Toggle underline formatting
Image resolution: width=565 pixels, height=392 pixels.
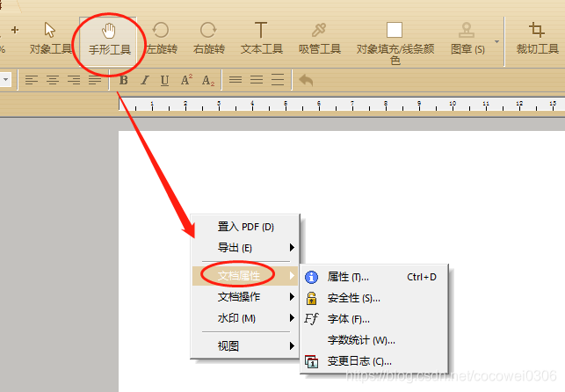point(164,80)
